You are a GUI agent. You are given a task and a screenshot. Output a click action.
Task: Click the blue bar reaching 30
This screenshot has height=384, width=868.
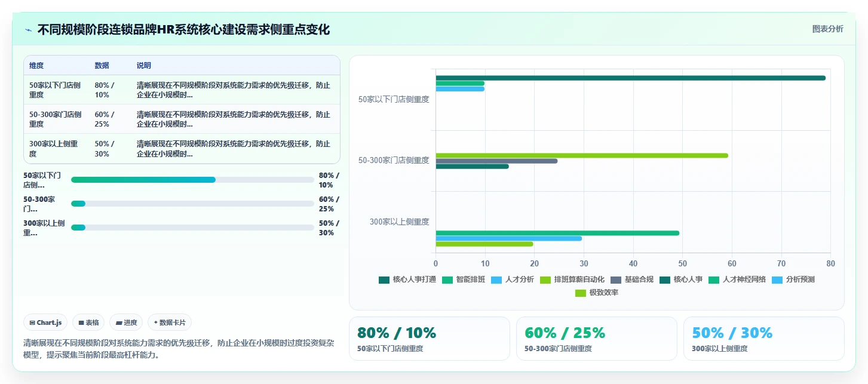pyautogui.click(x=508, y=238)
